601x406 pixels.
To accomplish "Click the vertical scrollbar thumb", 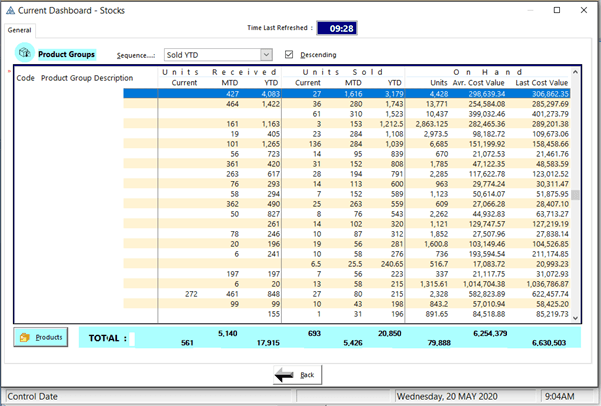I will point(575,195).
